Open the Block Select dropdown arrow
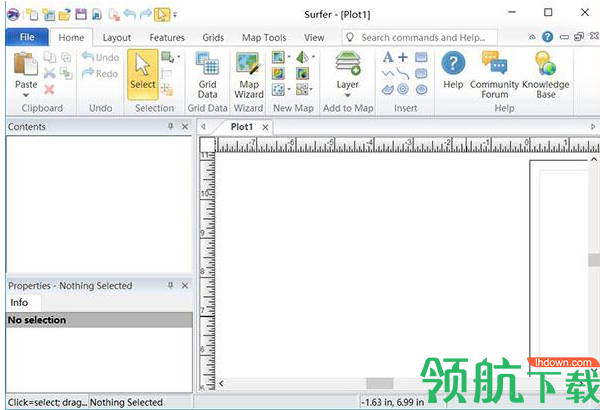Image resolution: width=600 pixels, height=410 pixels. click(x=178, y=57)
